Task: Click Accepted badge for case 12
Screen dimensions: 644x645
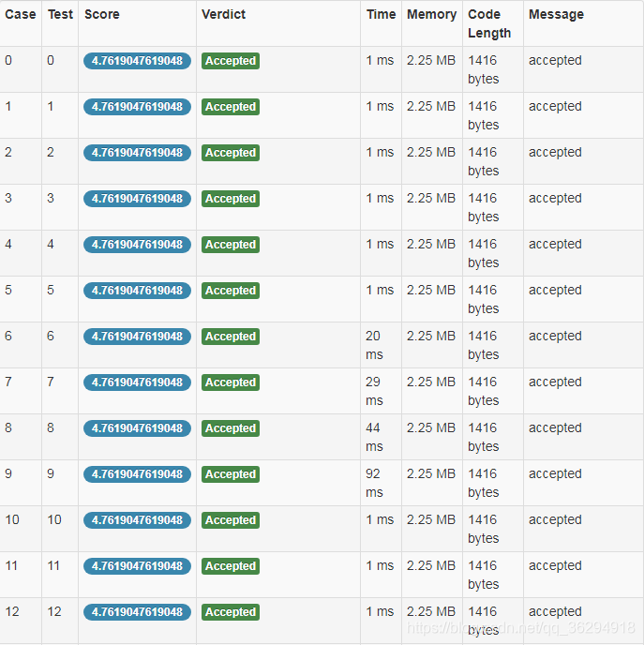Action: (x=231, y=612)
